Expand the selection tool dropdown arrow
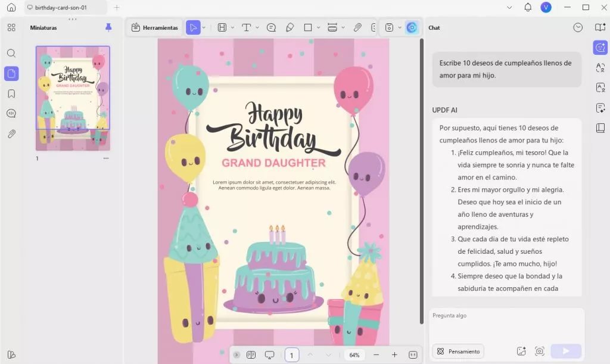The width and height of the screenshot is (610, 364). pos(204,27)
